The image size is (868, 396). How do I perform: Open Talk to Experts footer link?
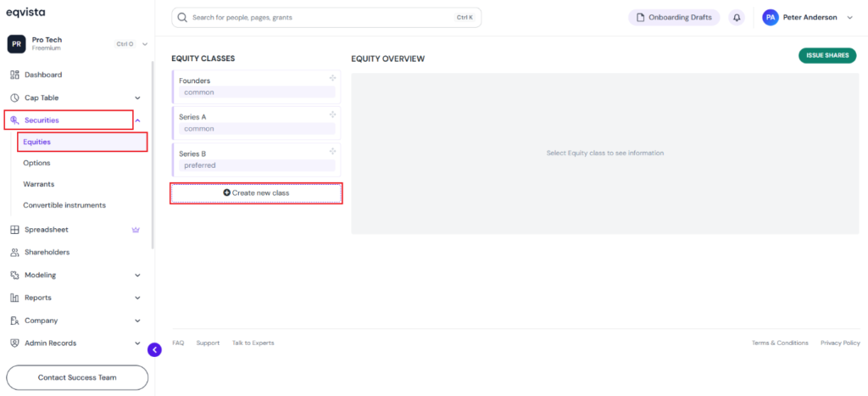253,343
